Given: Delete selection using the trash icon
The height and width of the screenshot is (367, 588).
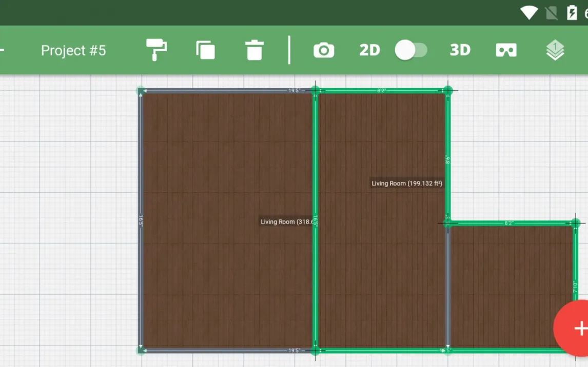Looking at the screenshot, I should click(x=254, y=50).
